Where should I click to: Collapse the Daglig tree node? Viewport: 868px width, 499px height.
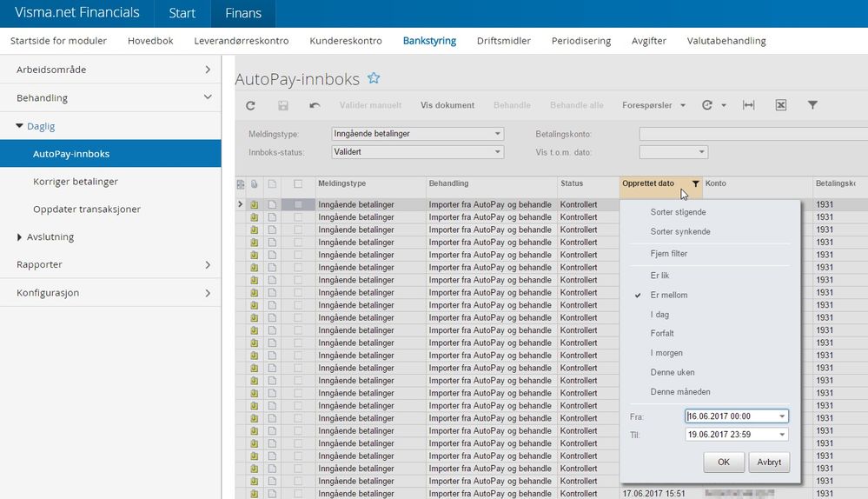[x=19, y=126]
